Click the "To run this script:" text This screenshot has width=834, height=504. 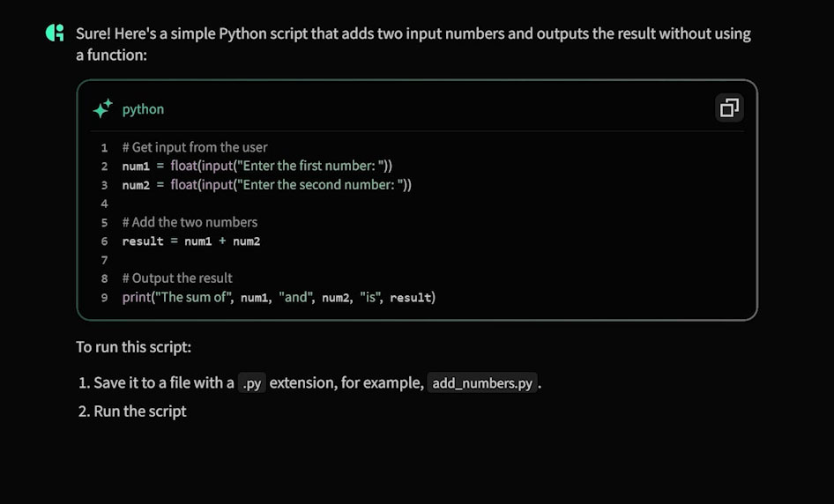(133, 347)
